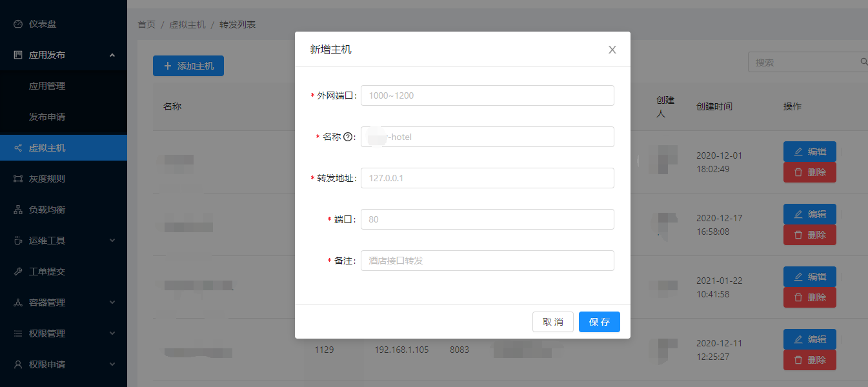Viewport: 868px width, 387px height.
Task: Open 应用管理 submenu item
Action: pos(63,86)
